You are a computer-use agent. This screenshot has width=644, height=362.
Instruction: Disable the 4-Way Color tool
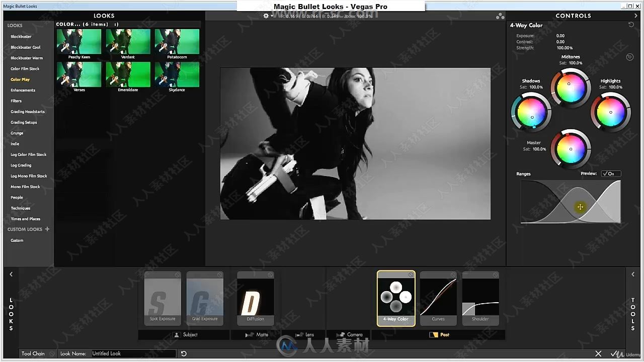coord(411,275)
